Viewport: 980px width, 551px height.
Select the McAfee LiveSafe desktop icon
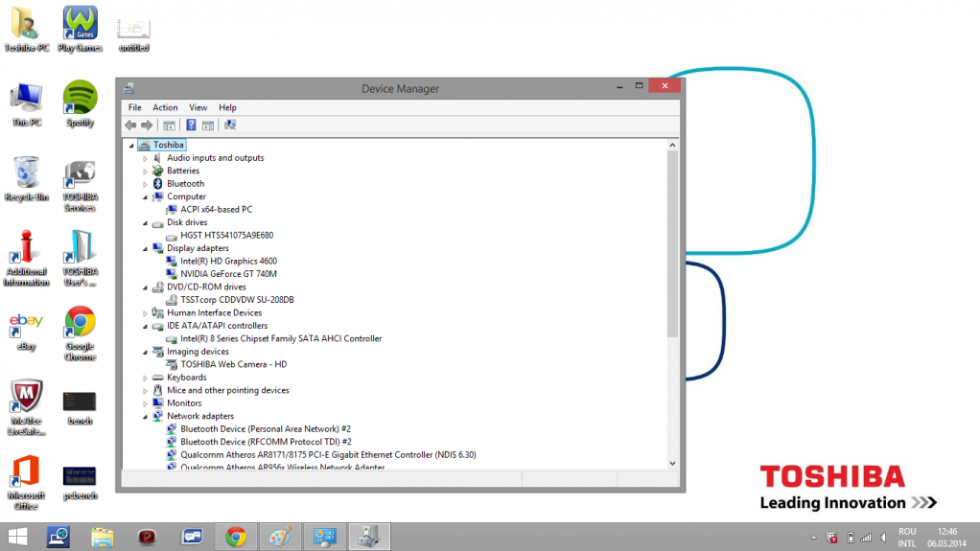26,407
